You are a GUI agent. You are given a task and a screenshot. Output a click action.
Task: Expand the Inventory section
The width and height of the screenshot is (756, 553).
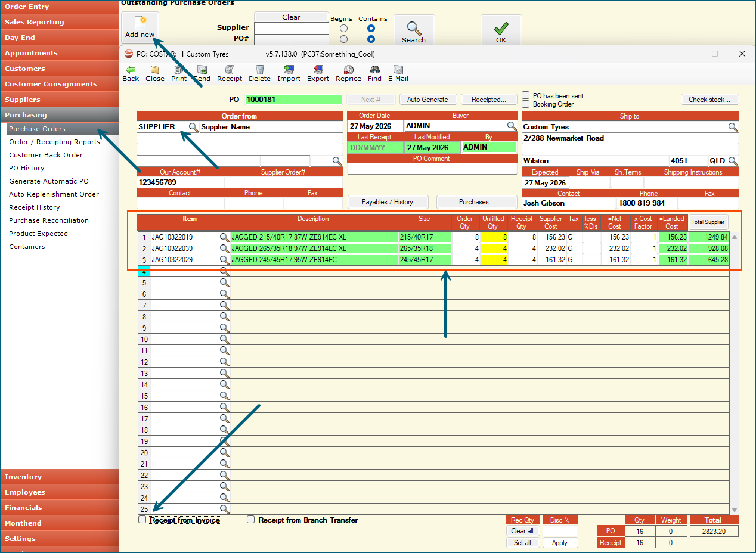[60, 477]
